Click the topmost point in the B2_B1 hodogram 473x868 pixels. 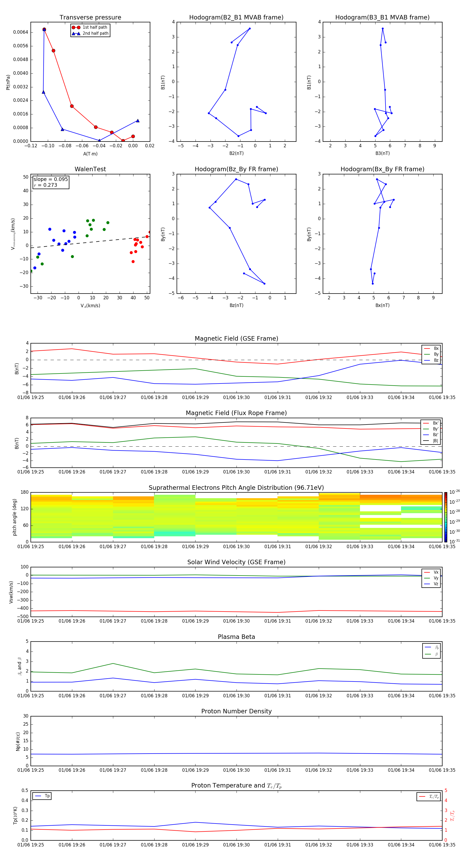(x=249, y=29)
